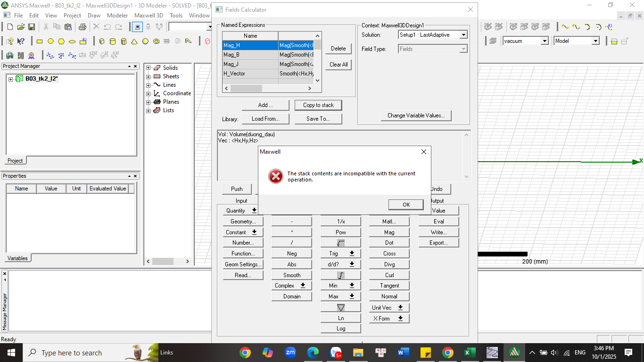The image size is (644, 362).
Task: Select the Draw ellipse tool
Action: 72,41
